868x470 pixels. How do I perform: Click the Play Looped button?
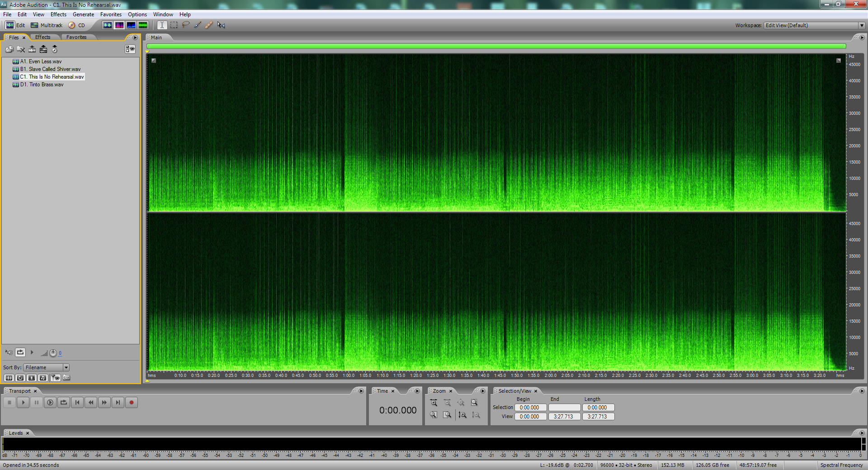pos(64,402)
